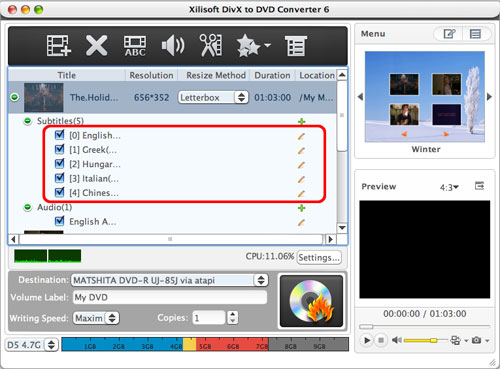Click the chapter list toolbar icon
The height and width of the screenshot is (369, 500).
pyautogui.click(x=296, y=46)
